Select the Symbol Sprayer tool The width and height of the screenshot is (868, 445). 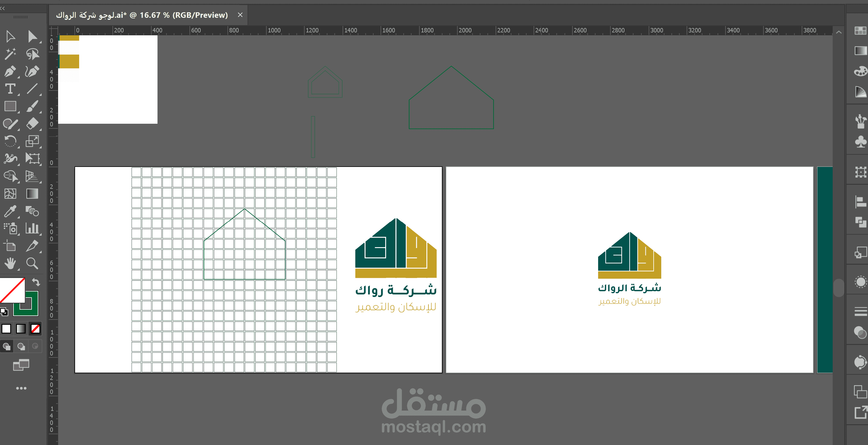point(10,228)
